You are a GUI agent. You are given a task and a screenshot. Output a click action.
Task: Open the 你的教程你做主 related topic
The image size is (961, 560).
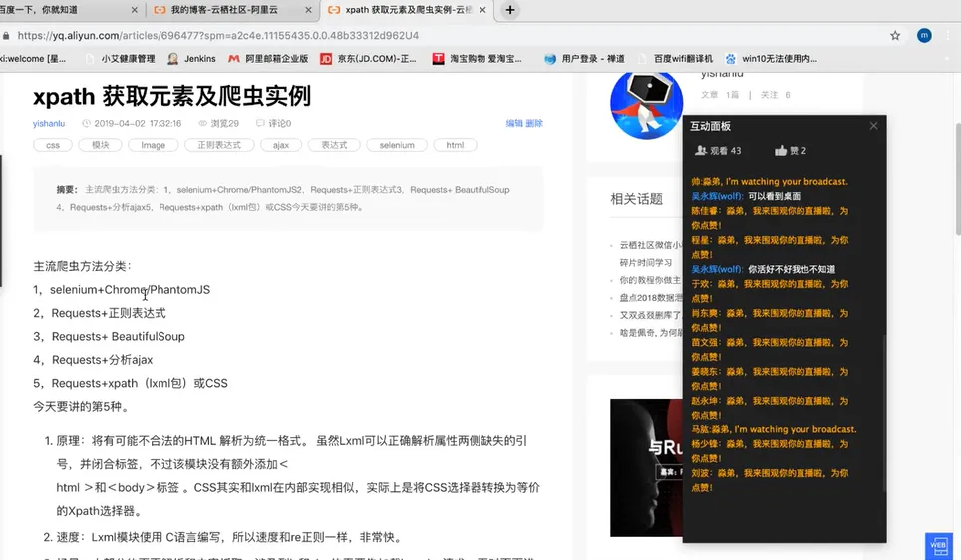click(x=650, y=280)
